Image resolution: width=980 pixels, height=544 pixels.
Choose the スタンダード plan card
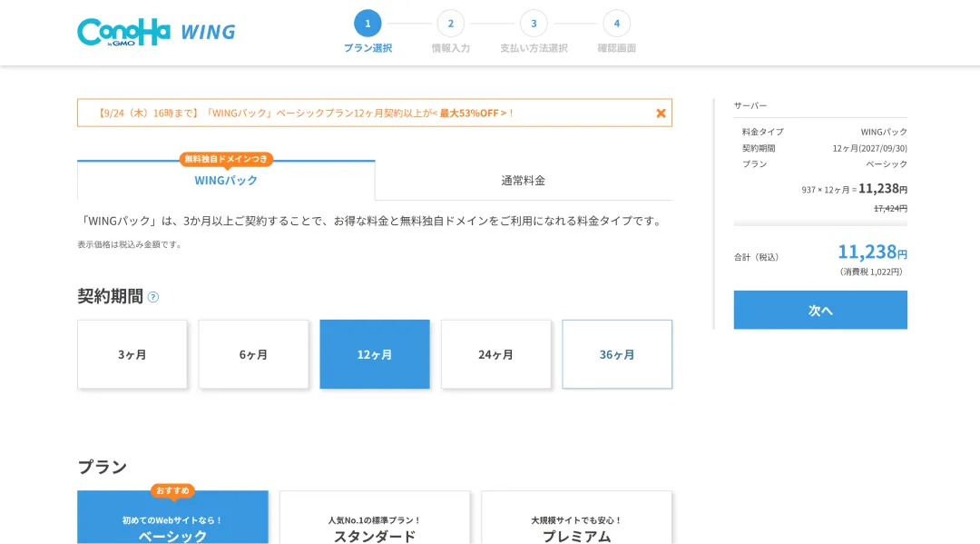[x=375, y=517]
